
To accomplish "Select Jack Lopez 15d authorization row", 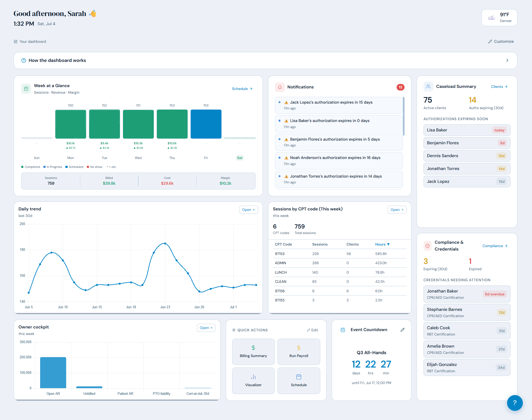I will (467, 182).
